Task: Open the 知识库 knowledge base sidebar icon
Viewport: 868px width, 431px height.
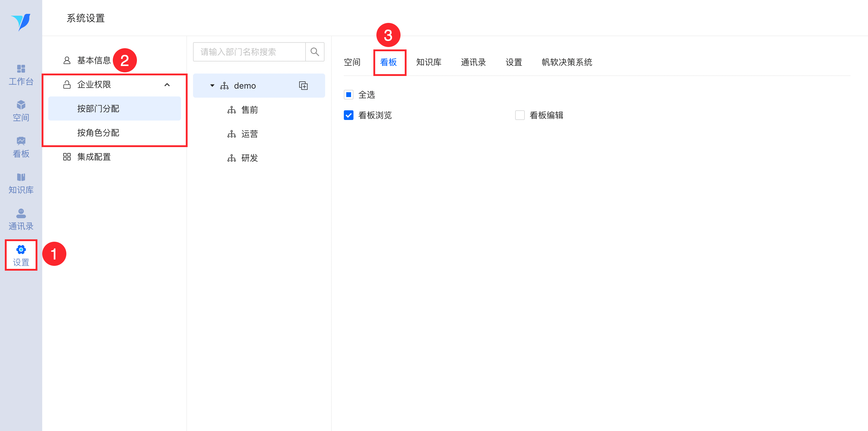Action: (x=21, y=183)
